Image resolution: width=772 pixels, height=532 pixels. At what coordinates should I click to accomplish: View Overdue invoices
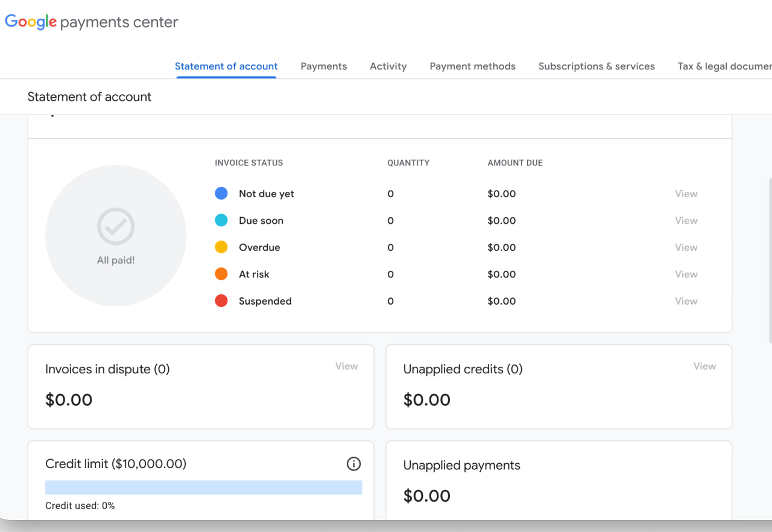click(x=686, y=247)
